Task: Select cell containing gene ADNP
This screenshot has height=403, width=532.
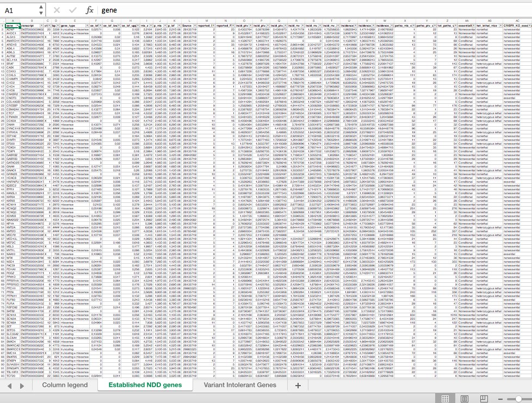Action: pyautogui.click(x=13, y=29)
